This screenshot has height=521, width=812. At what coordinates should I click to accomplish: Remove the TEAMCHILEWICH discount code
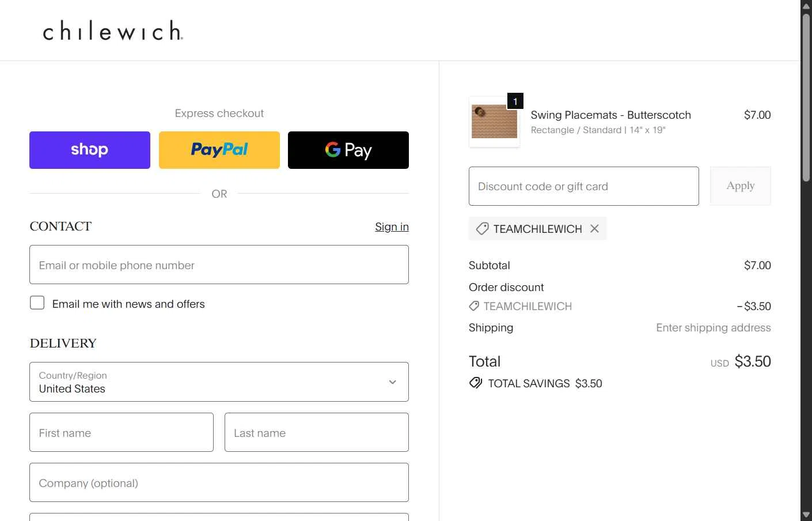pyautogui.click(x=594, y=229)
